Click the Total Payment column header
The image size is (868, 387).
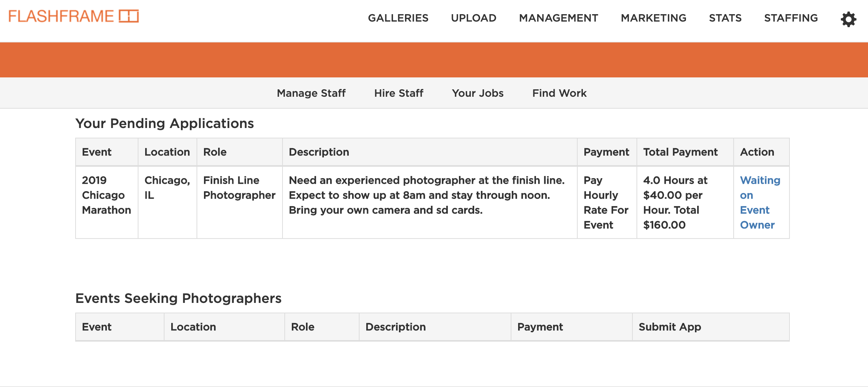(x=680, y=152)
